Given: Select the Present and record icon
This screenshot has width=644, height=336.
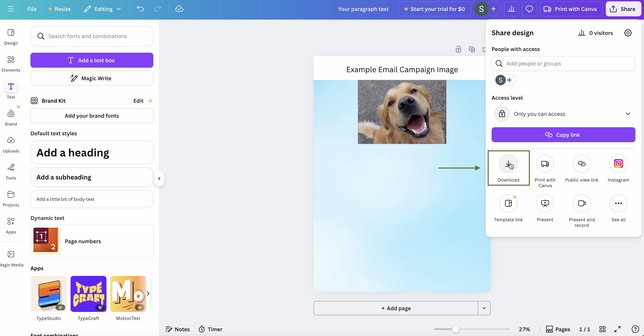Looking at the screenshot, I should [x=582, y=203].
